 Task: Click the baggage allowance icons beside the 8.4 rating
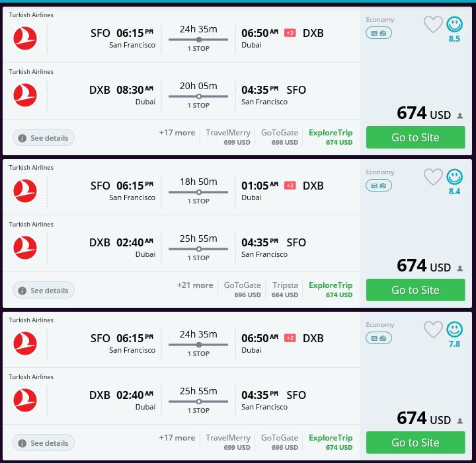click(379, 186)
